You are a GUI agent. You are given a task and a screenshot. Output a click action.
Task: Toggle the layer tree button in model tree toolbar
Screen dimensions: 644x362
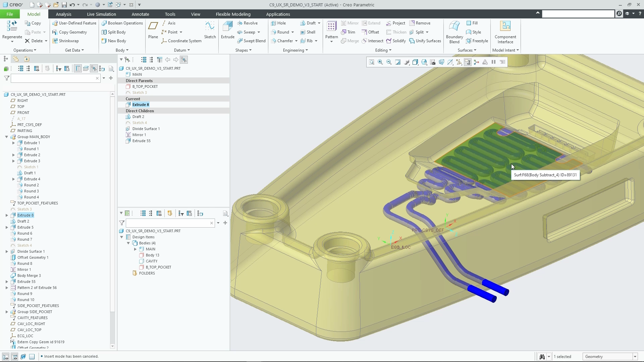click(86, 68)
